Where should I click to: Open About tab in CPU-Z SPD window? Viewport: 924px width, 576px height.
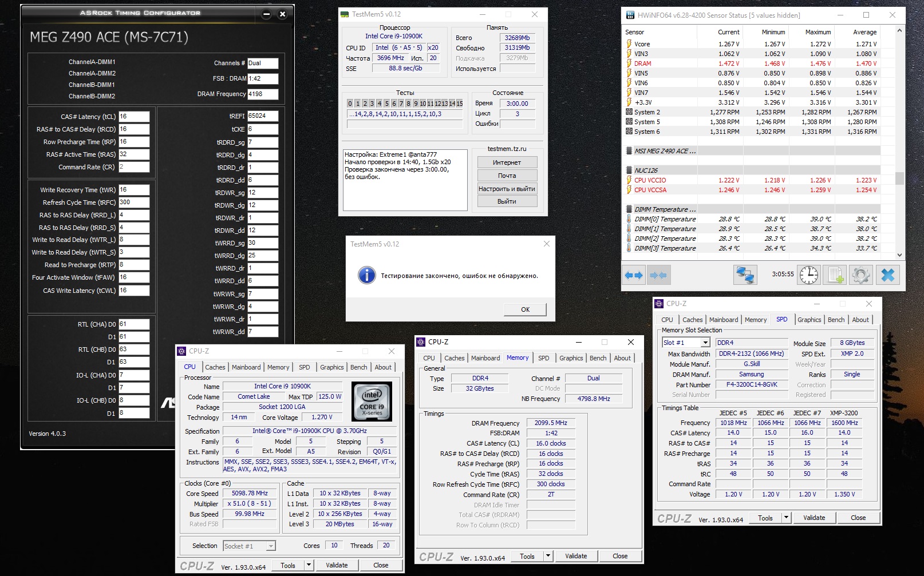point(860,320)
